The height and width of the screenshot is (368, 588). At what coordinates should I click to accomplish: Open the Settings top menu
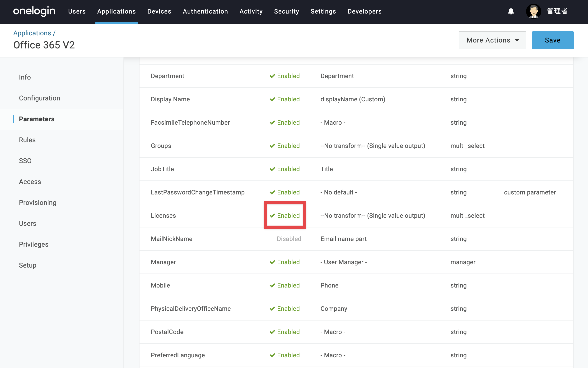(323, 11)
